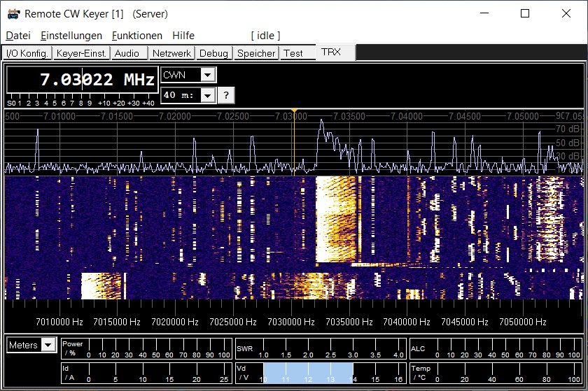Click the 7.04500 label on spectrum axis
The image size is (588, 391).
(465, 116)
